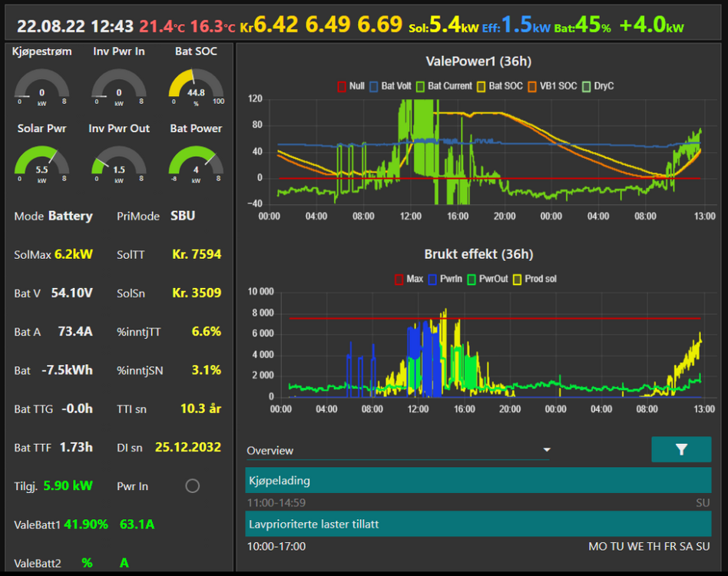Select the Lavprioriterte laster tillatt schedule

coord(478,524)
